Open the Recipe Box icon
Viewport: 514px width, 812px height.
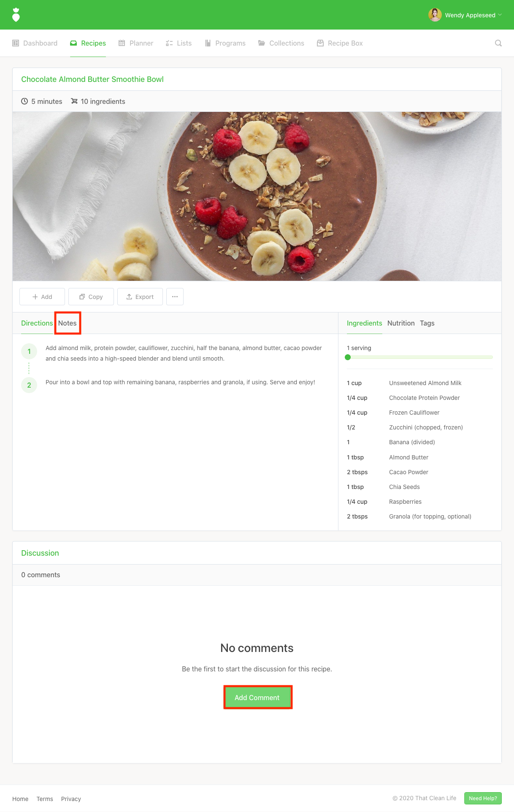click(x=320, y=43)
